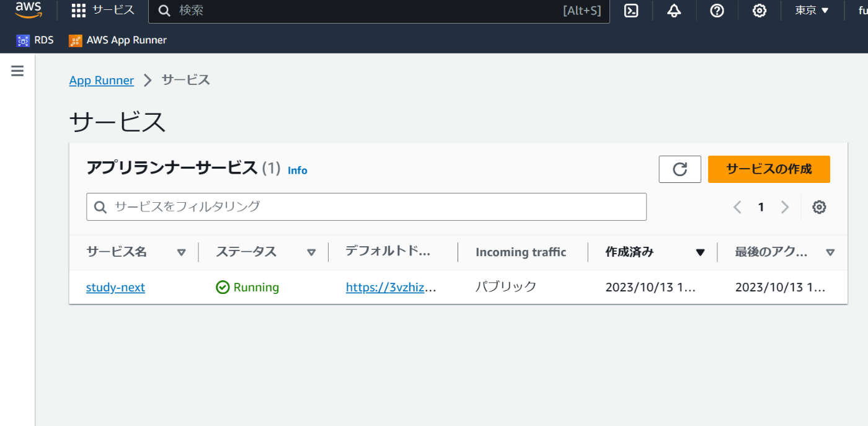This screenshot has height=426, width=868.
Task: Open the RDS favorite shortcut
Action: 35,40
